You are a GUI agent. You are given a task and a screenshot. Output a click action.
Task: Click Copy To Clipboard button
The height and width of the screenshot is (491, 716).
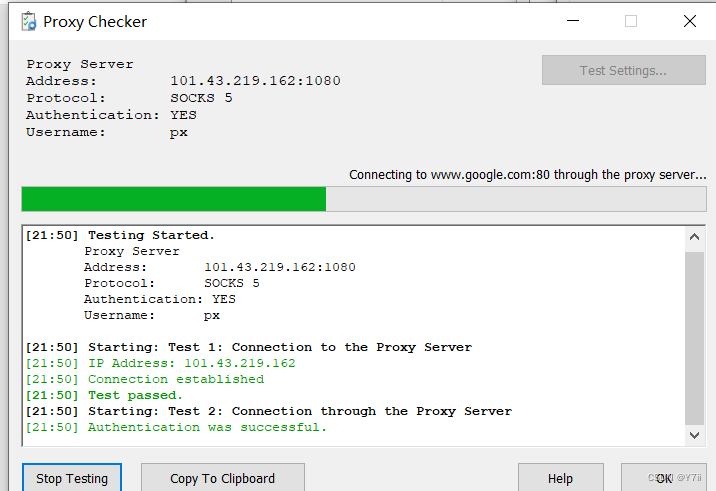(x=222, y=478)
